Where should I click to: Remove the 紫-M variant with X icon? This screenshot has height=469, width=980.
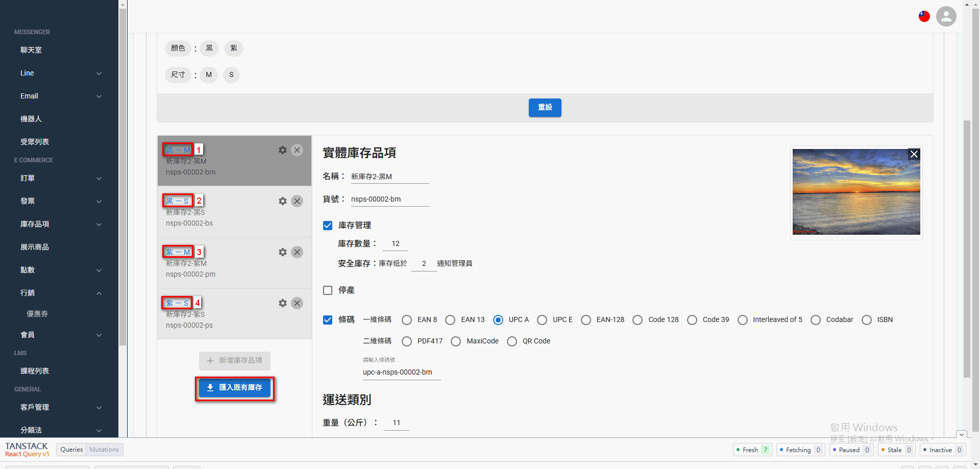(297, 252)
